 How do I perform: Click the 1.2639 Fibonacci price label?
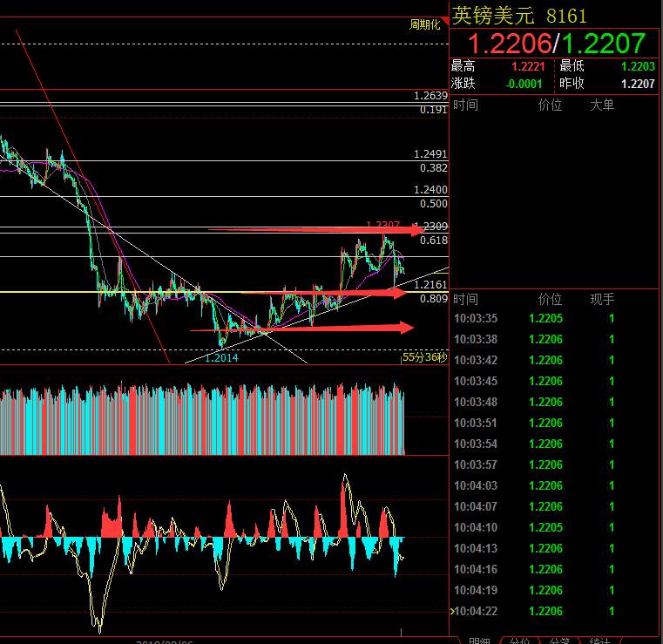tap(430, 96)
